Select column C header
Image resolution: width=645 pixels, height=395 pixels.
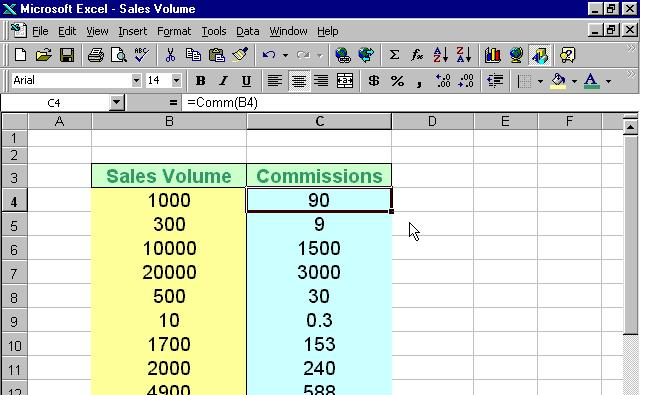point(319,121)
